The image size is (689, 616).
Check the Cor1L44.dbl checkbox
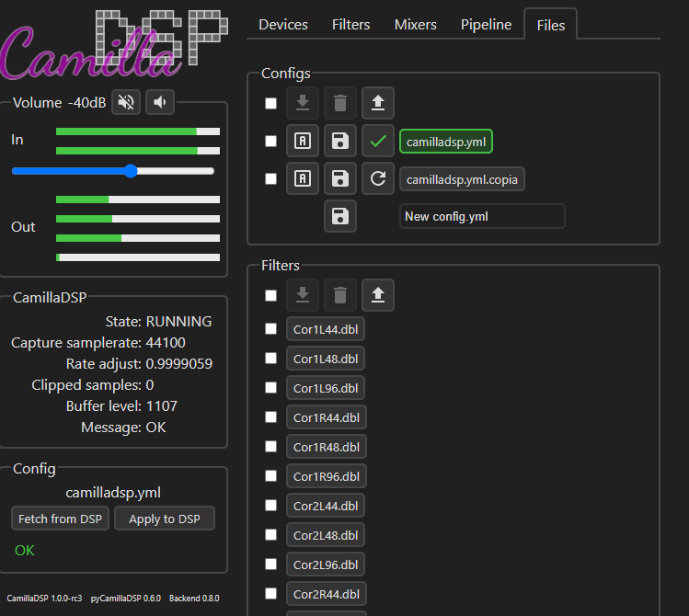coord(271,329)
